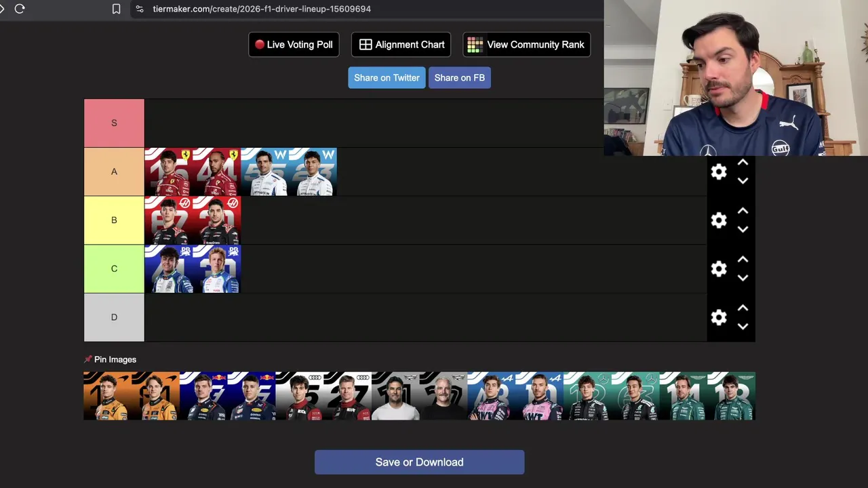Image resolution: width=868 pixels, height=488 pixels.
Task: Move tier D row up
Action: pos(743,308)
